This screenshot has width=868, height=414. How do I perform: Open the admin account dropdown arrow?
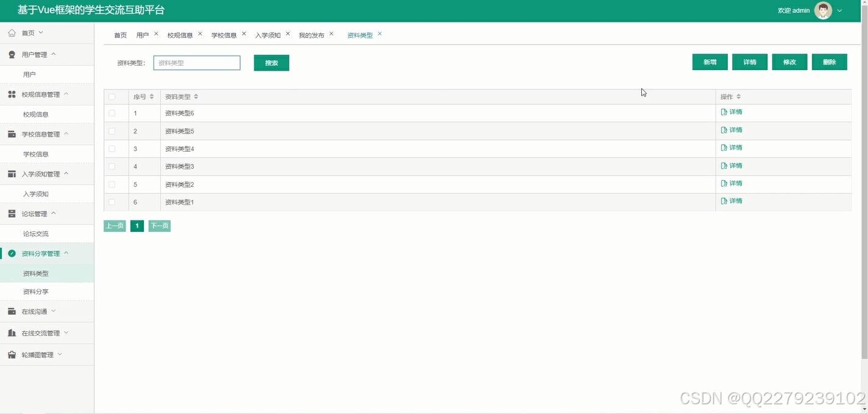838,10
